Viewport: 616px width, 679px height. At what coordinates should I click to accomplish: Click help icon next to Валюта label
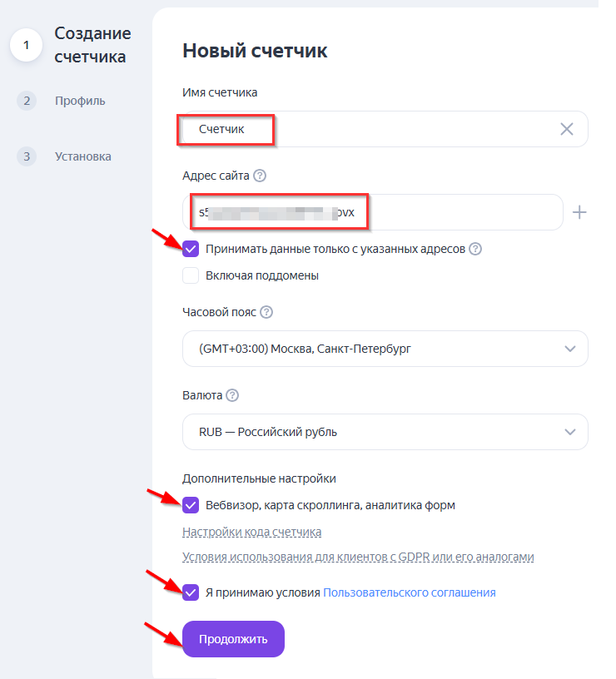click(x=232, y=395)
